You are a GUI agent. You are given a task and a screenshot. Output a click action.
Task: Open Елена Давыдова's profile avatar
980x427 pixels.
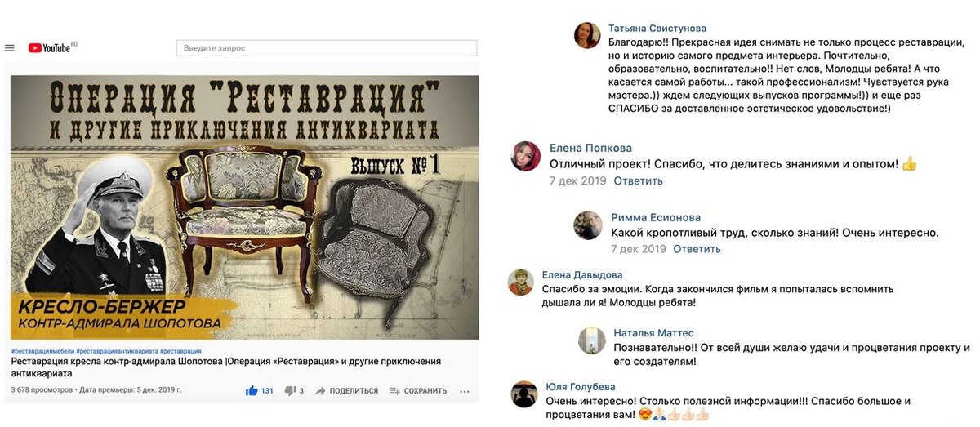[x=521, y=282]
